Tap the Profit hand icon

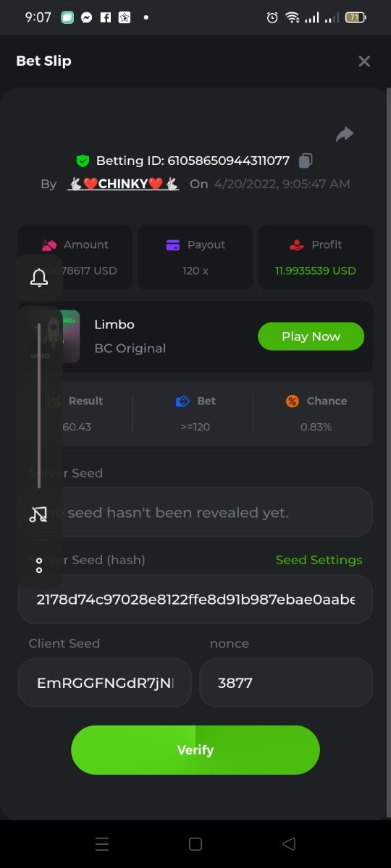(297, 244)
